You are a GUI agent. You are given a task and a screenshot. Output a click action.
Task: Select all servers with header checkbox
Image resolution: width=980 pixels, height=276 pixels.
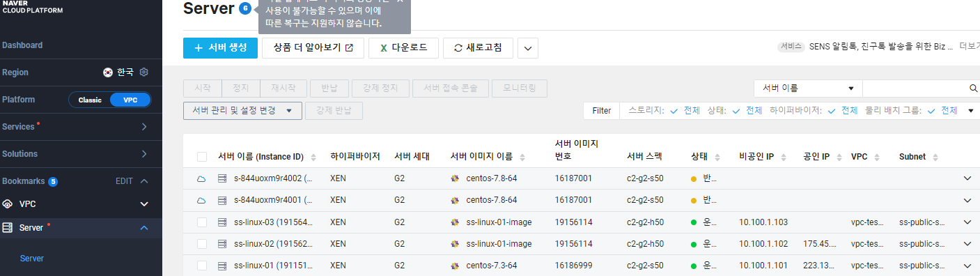point(202,157)
